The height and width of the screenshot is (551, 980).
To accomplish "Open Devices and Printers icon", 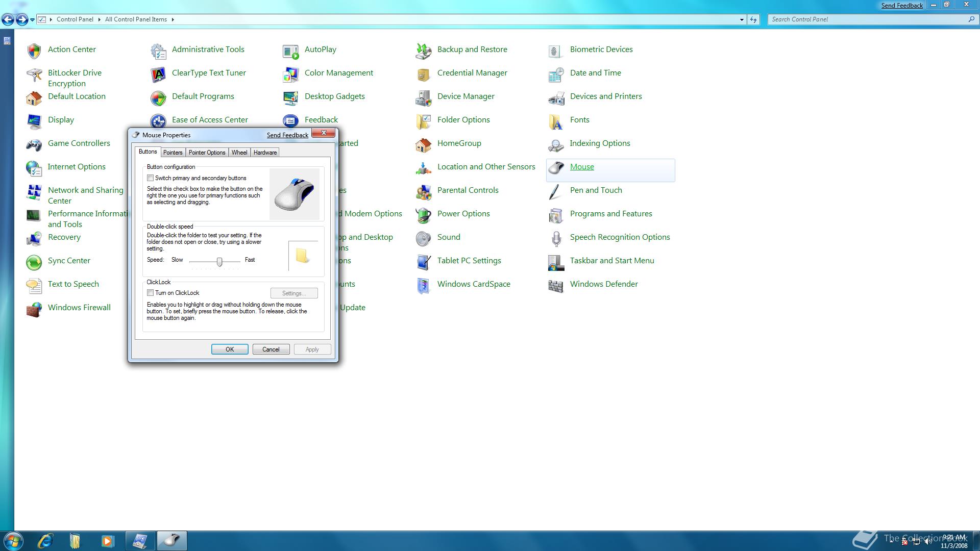I will (x=556, y=98).
